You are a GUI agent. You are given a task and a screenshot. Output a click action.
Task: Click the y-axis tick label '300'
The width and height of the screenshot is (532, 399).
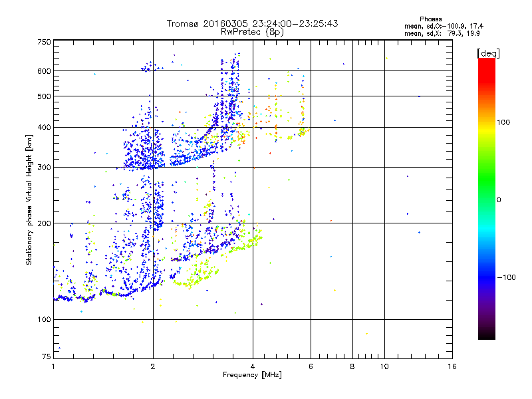coord(44,167)
